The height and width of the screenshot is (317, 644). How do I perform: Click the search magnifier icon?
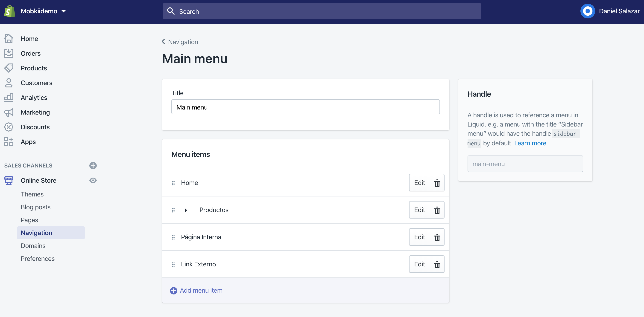click(171, 11)
